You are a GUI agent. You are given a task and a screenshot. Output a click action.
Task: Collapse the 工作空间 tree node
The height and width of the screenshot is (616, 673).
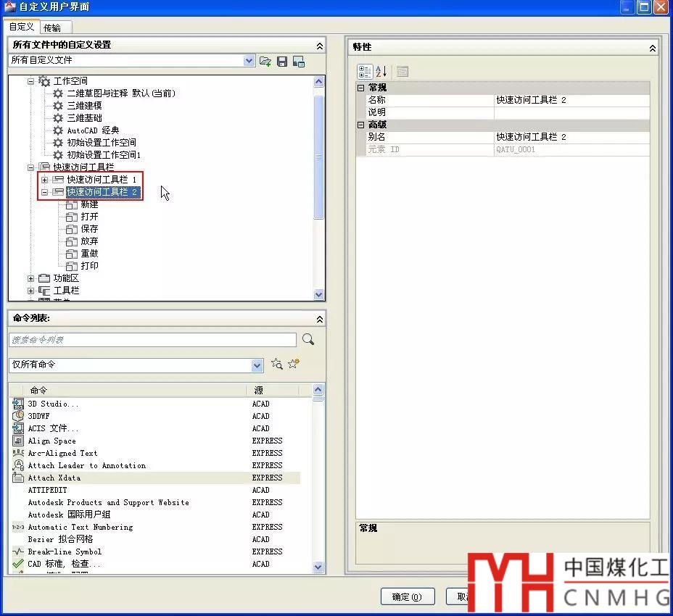pos(31,81)
